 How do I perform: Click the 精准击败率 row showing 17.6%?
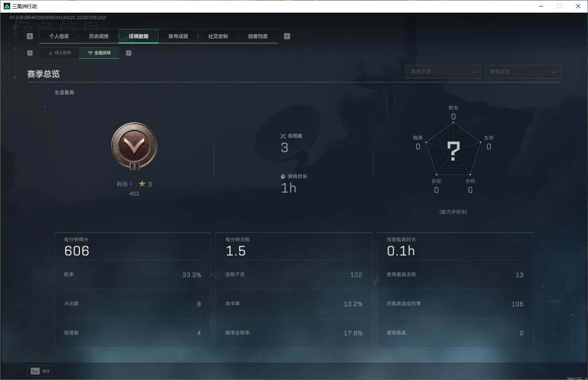(294, 333)
